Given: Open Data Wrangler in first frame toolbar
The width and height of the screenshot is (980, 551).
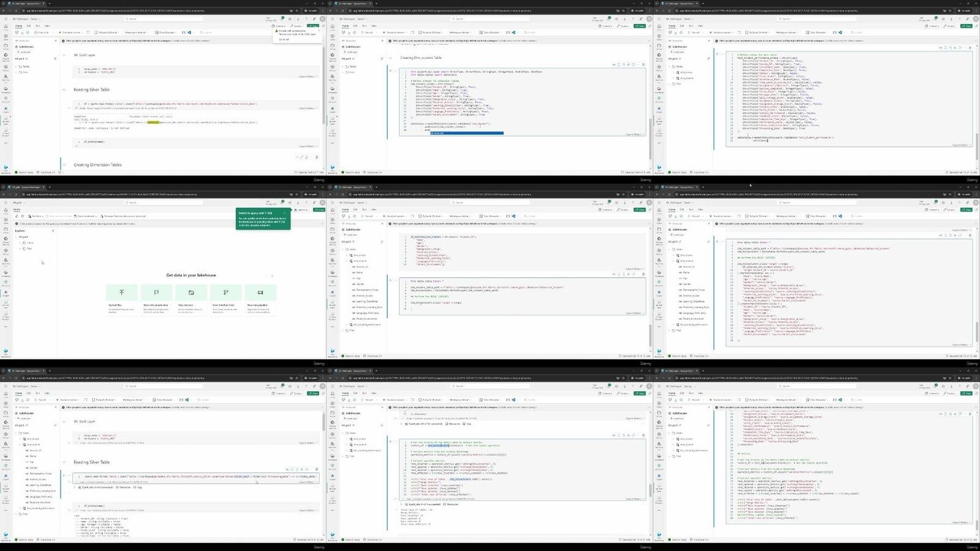Looking at the screenshot, I should click(165, 32).
